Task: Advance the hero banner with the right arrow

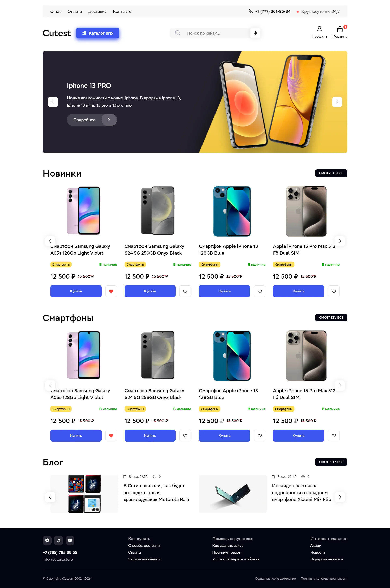Action: click(337, 102)
